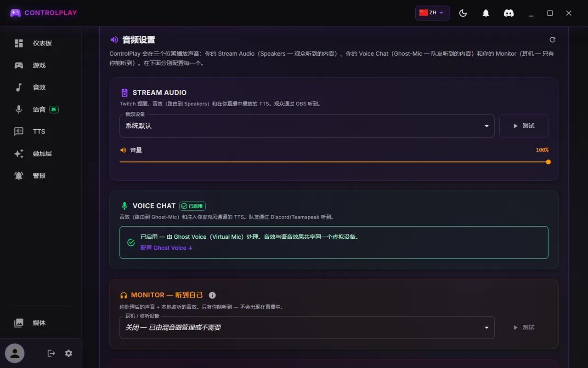Select the 叠加层 sparkle icon
Viewport: 588px width, 368px height.
point(19,154)
